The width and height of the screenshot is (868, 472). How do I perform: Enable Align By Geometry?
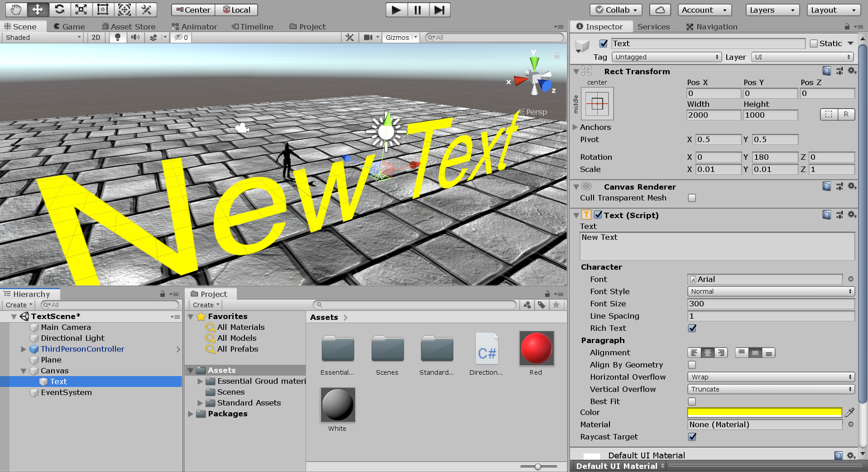click(x=692, y=365)
